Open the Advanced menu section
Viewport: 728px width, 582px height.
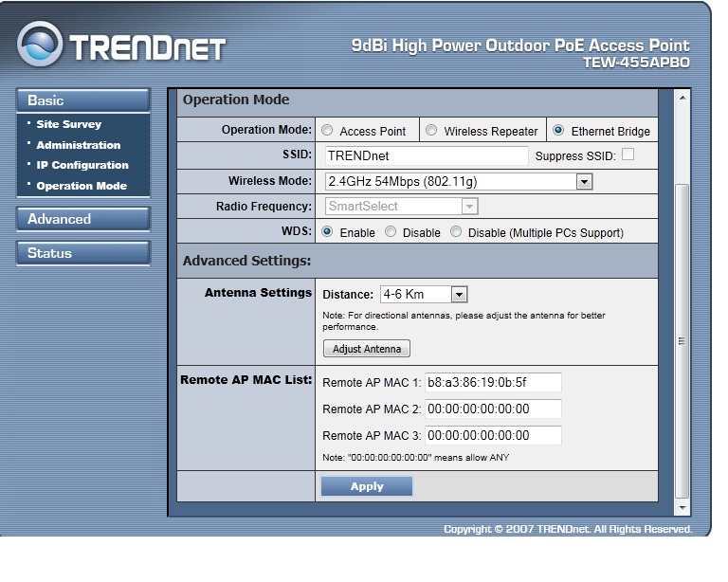pos(83,219)
